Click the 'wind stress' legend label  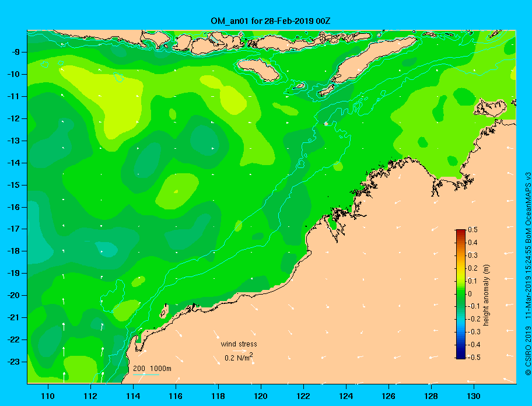(239, 344)
